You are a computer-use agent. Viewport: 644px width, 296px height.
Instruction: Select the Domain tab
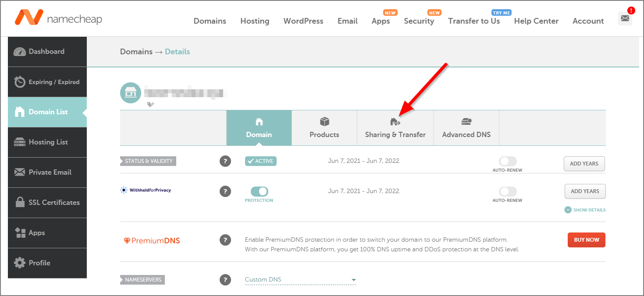pyautogui.click(x=259, y=128)
